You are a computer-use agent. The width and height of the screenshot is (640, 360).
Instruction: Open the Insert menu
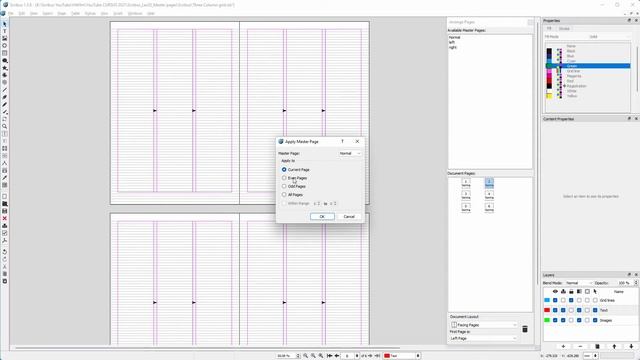(48, 13)
